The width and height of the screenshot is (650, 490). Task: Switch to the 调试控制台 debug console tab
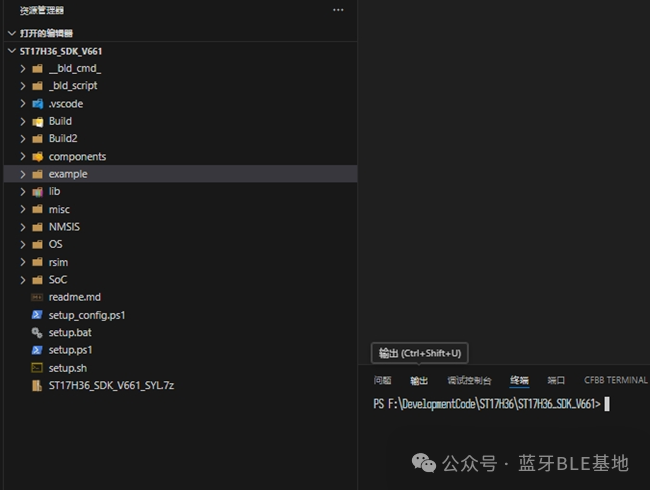[469, 381]
